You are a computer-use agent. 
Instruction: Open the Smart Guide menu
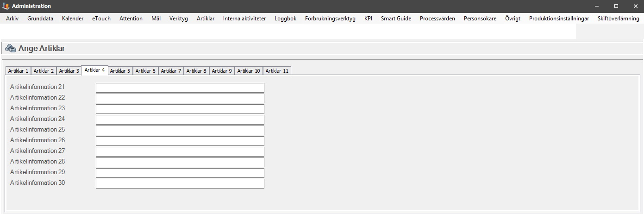click(x=396, y=19)
